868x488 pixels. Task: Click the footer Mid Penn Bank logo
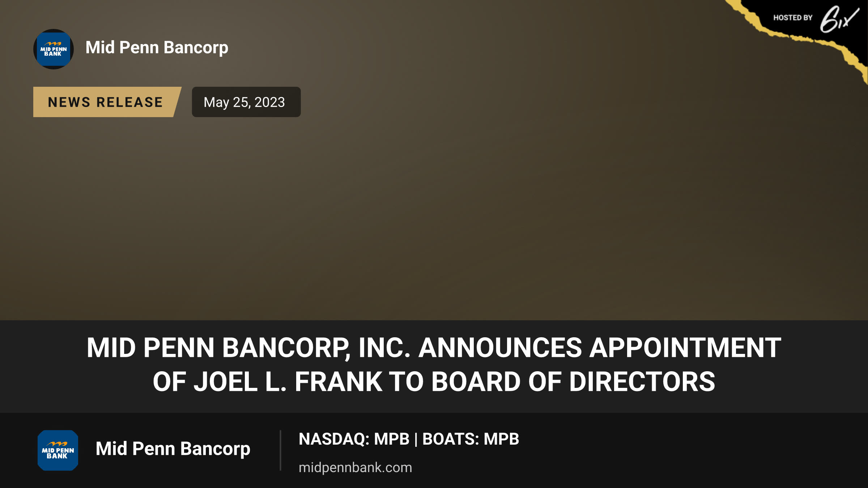point(58,450)
